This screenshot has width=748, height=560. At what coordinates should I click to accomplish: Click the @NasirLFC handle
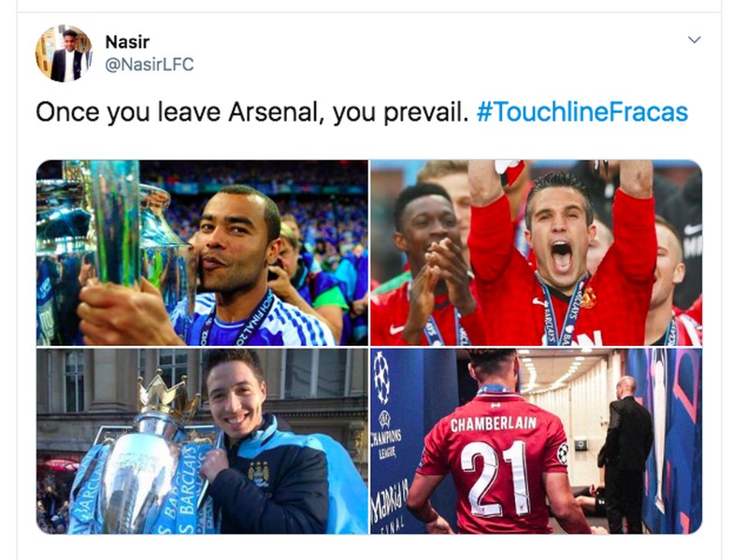150,65
